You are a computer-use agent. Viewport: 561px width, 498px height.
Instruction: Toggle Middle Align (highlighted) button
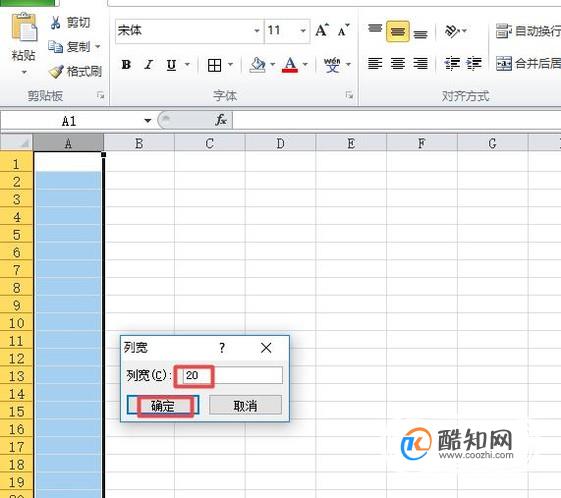(x=397, y=31)
